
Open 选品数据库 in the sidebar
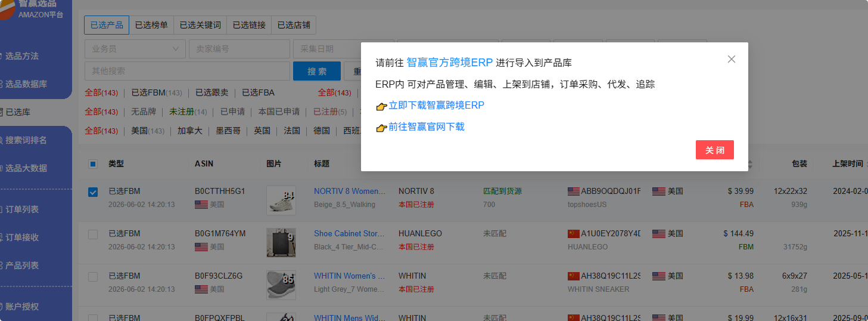[x=26, y=84]
